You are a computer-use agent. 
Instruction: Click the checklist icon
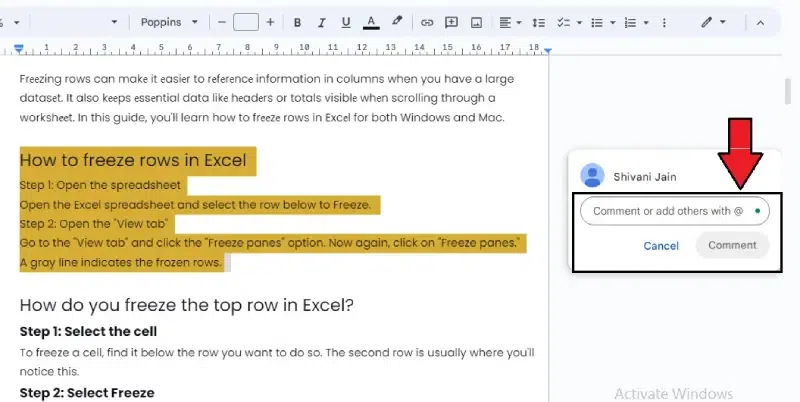click(563, 22)
